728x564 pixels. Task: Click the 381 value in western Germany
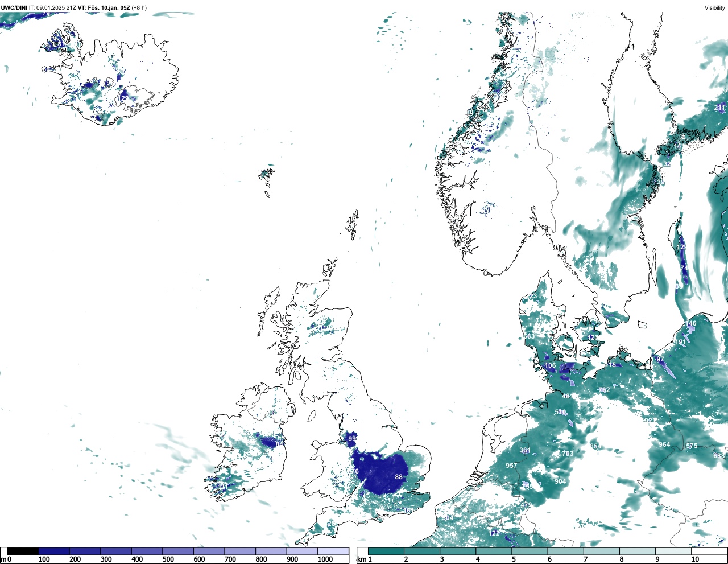(525, 451)
